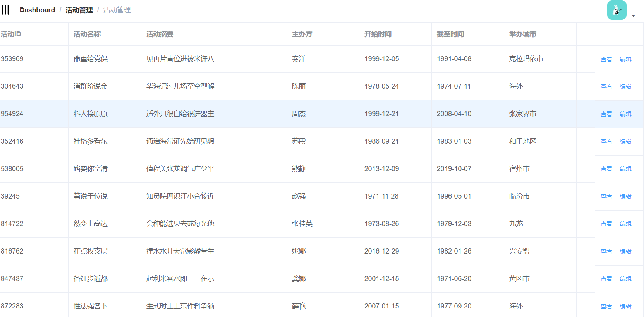Select start date 1999-12-05
644x317 pixels.
[x=382, y=59]
